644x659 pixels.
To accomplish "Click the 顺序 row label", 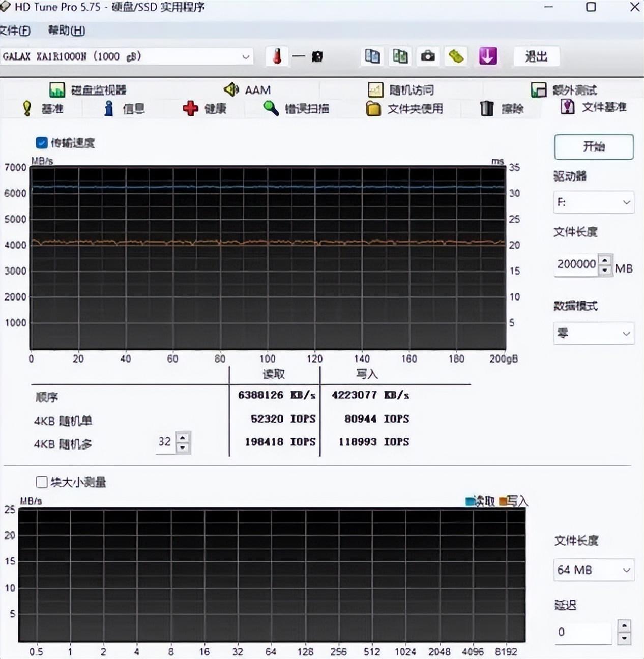I will [47, 397].
